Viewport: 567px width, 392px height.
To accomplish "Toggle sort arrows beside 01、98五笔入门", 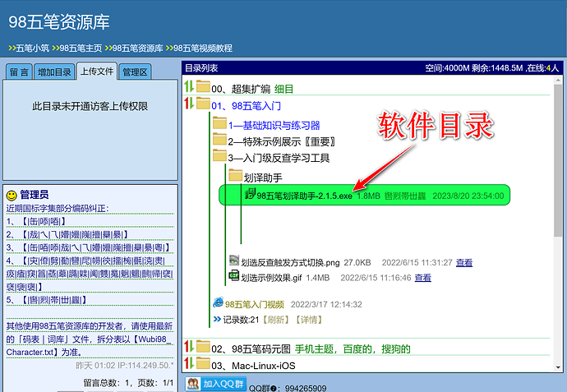I will [x=189, y=105].
